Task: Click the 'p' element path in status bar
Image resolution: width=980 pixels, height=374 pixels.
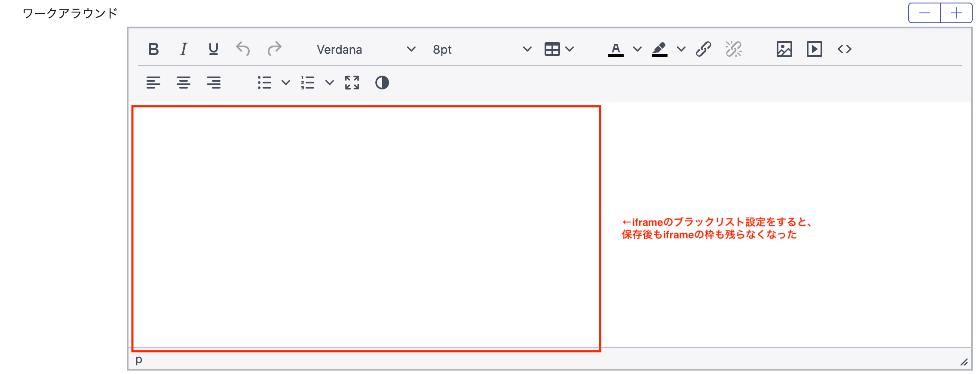Action: [x=138, y=360]
